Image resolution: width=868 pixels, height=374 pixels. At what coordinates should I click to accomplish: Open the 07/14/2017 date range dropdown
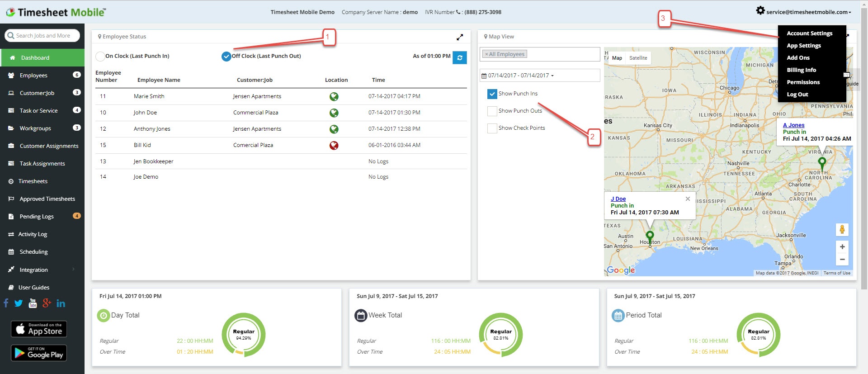[x=540, y=76]
